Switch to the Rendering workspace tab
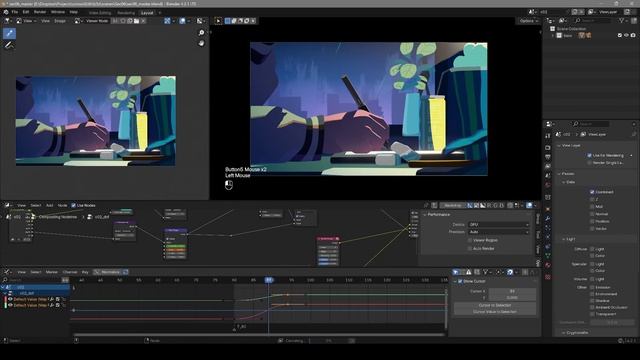Screen dimensions: 640x360 [x=126, y=13]
